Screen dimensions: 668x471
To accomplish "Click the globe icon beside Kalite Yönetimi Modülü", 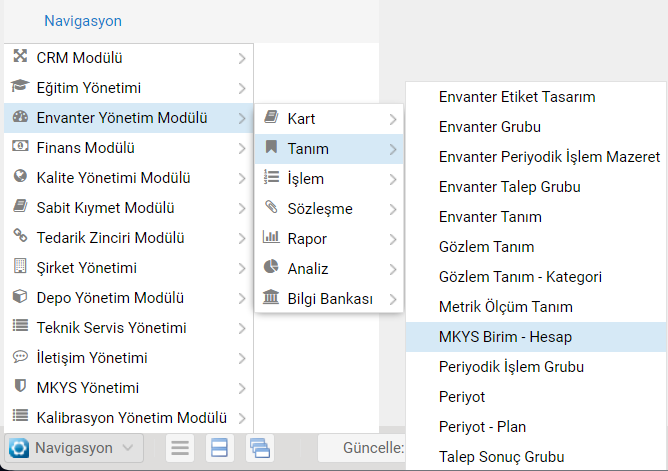I will tap(20, 176).
